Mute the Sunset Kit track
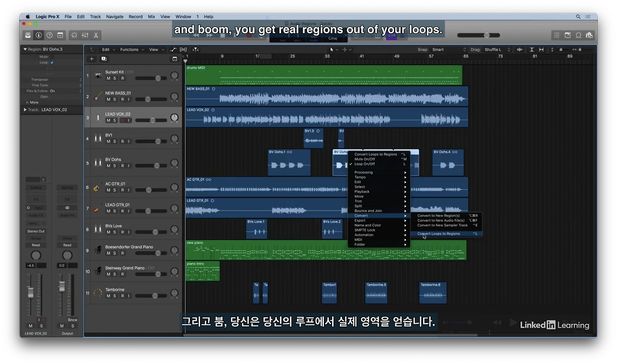The height and width of the screenshot is (364, 617). [x=108, y=78]
